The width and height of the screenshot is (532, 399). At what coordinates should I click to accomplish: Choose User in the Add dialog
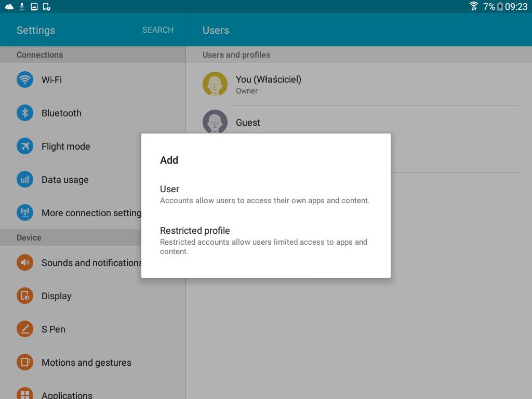265,194
